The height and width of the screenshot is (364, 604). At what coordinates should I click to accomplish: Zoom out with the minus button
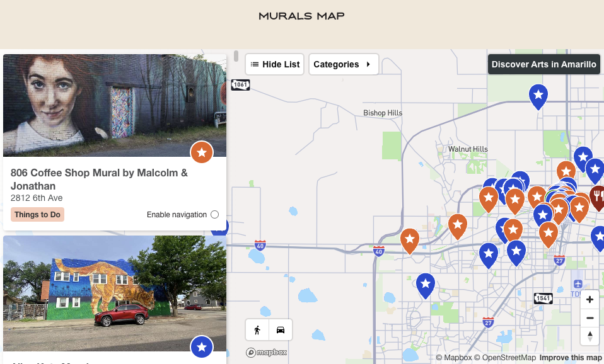pos(589,318)
